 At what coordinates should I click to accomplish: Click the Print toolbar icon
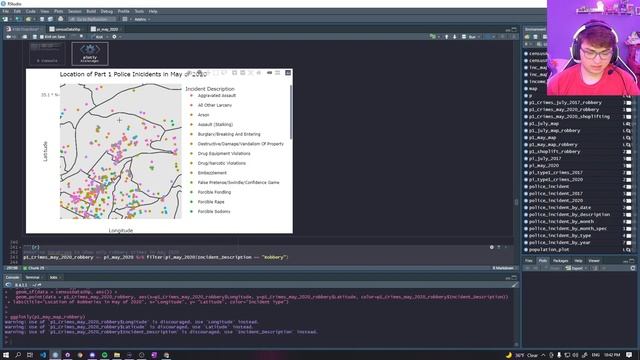[x=61, y=19]
